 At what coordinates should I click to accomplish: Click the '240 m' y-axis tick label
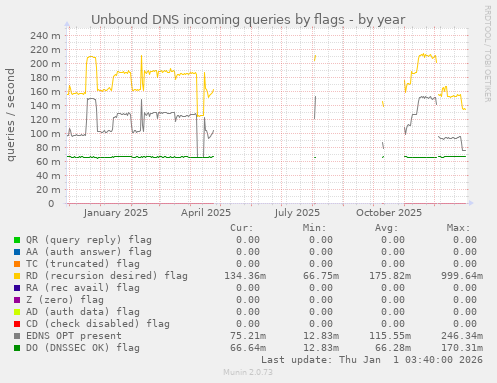click(45, 35)
